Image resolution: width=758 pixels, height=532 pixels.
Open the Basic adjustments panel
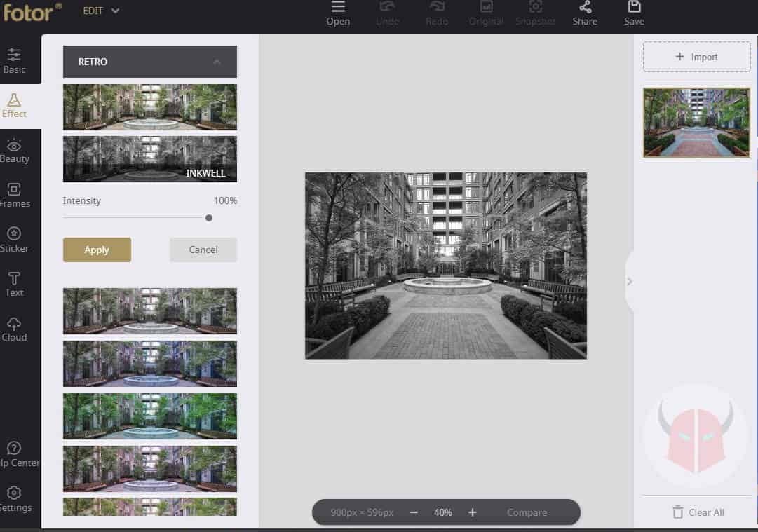pyautogui.click(x=14, y=60)
